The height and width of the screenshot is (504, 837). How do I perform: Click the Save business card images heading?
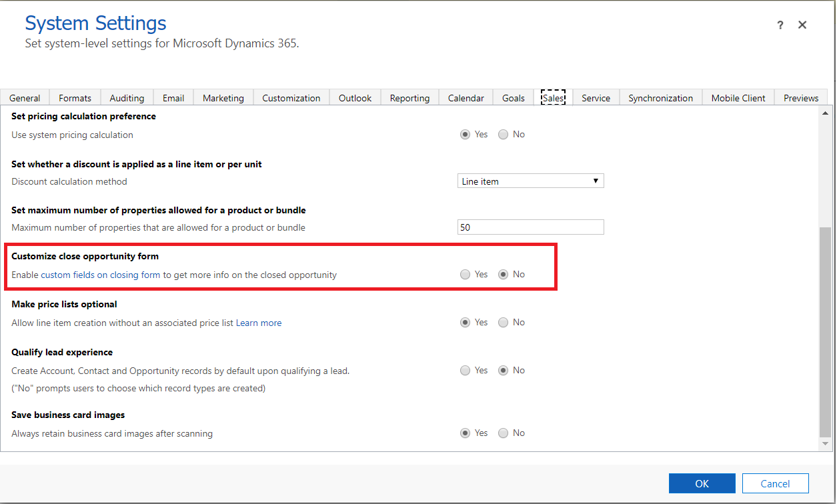(68, 415)
